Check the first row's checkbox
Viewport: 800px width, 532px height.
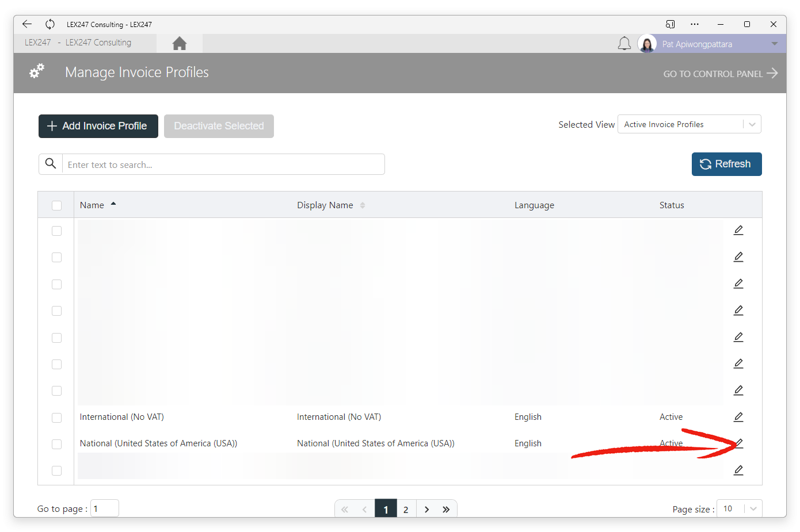[56, 231]
